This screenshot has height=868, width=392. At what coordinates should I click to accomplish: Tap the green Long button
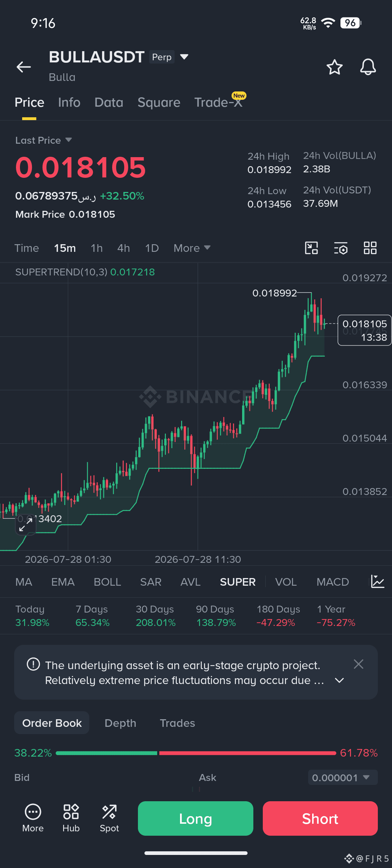pyautogui.click(x=196, y=819)
